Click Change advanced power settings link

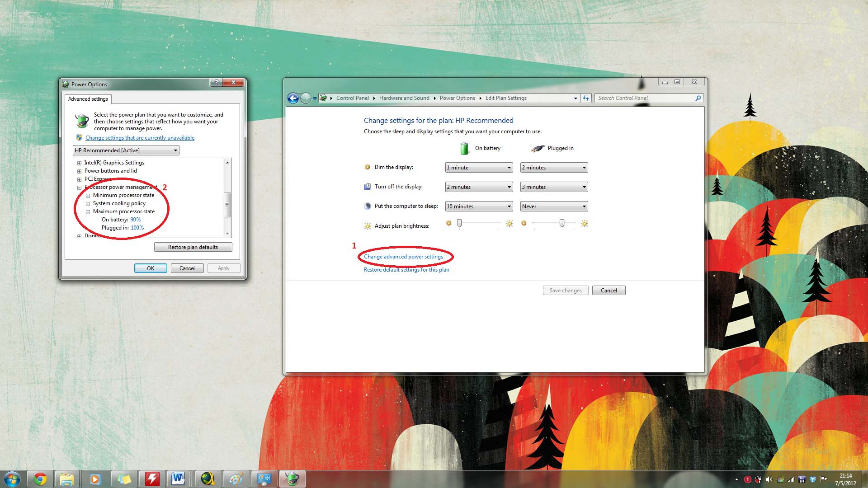coord(403,257)
